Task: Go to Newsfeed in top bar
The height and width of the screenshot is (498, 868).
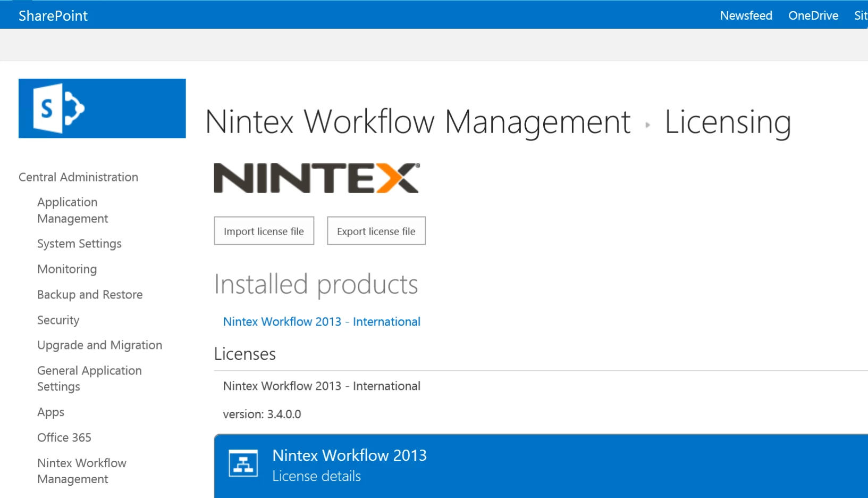Action: click(746, 15)
